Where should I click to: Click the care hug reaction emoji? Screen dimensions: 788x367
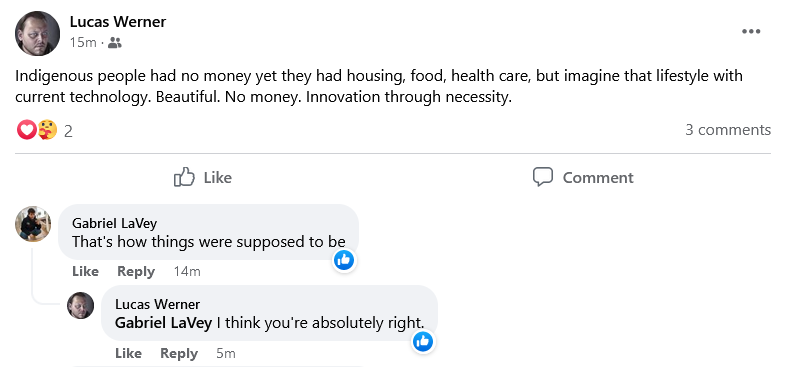[x=47, y=130]
